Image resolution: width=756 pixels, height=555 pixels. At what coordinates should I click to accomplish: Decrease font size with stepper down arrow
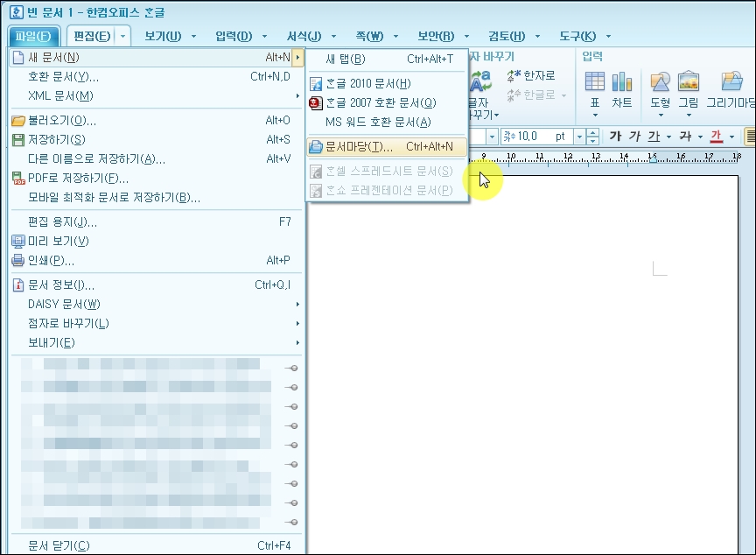pyautogui.click(x=593, y=141)
